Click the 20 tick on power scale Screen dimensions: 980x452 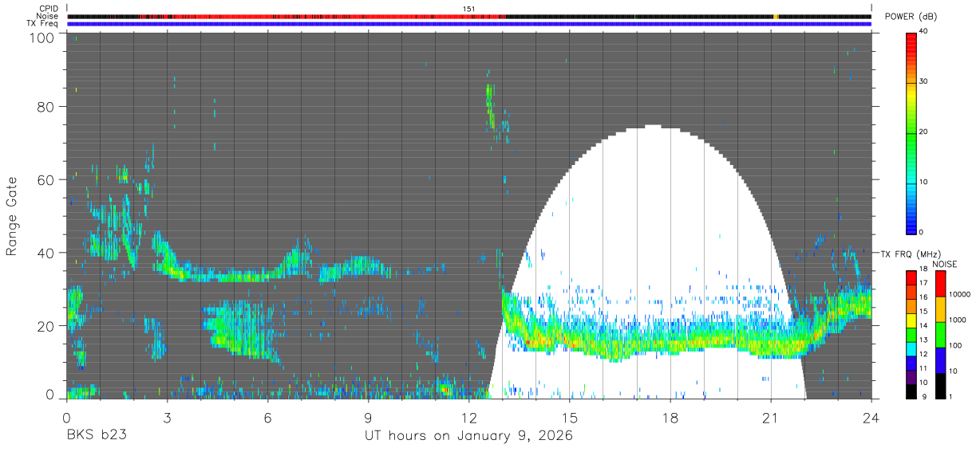click(925, 132)
